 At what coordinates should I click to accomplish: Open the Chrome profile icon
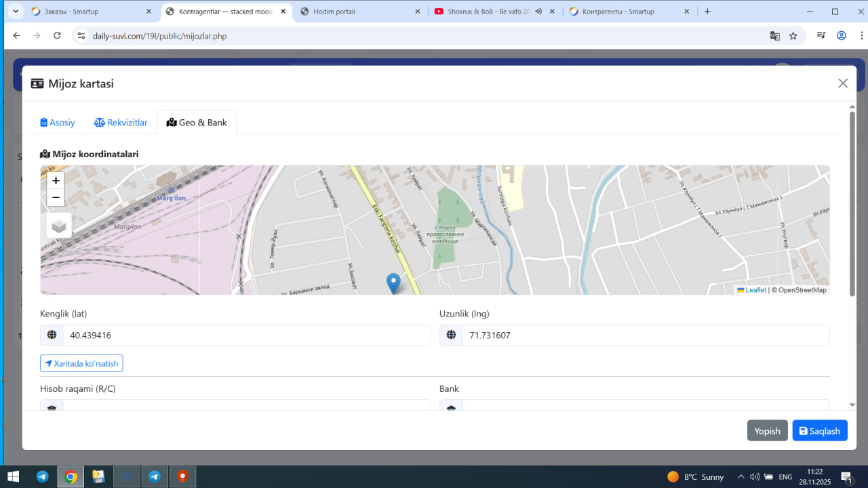pyautogui.click(x=842, y=36)
